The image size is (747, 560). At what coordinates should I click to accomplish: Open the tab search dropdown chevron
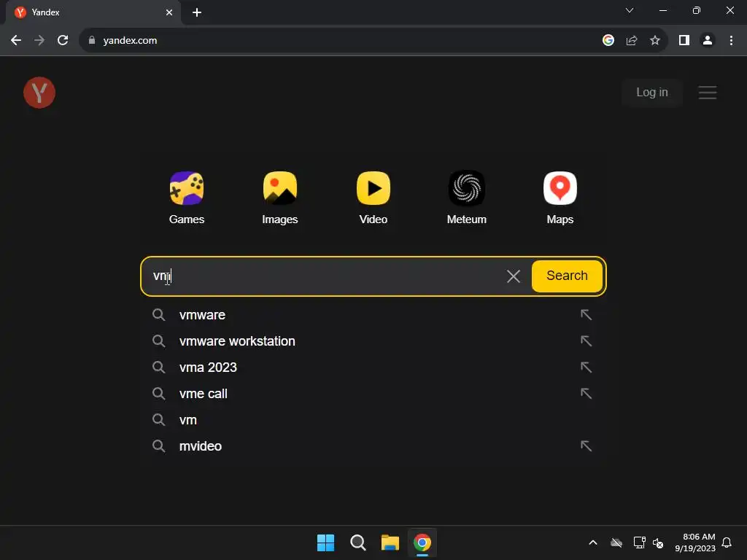[630, 10]
